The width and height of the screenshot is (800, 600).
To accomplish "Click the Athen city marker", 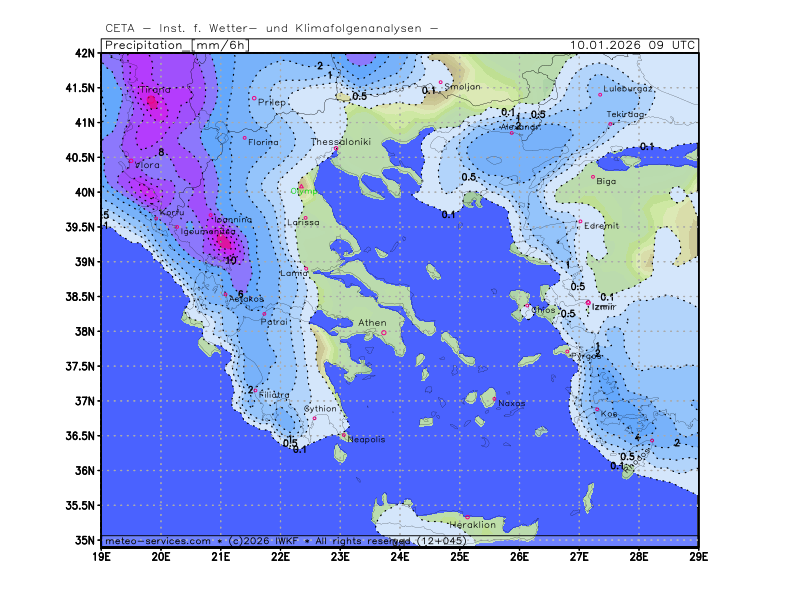I will coord(383,333).
